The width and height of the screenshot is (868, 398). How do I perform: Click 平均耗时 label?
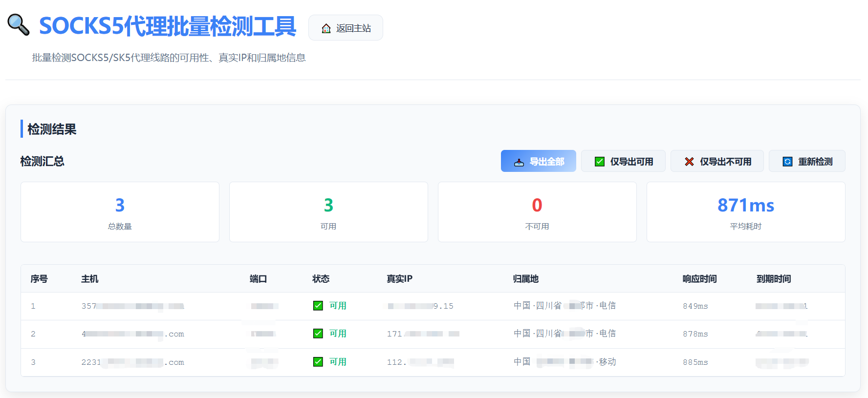(x=746, y=226)
